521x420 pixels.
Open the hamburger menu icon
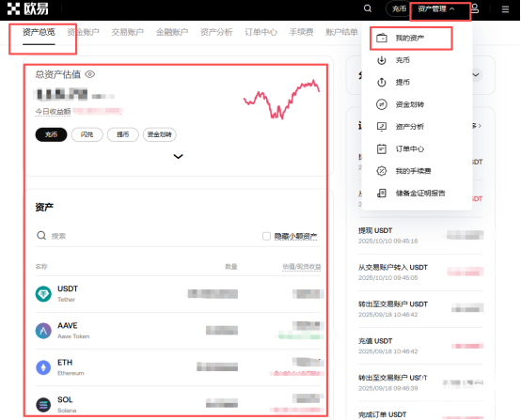[505, 9]
